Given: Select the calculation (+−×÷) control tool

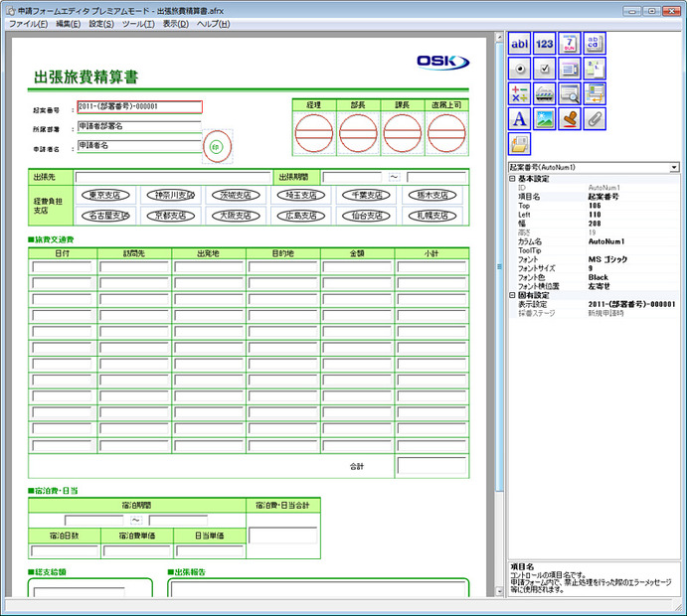Looking at the screenshot, I should pos(519,93).
